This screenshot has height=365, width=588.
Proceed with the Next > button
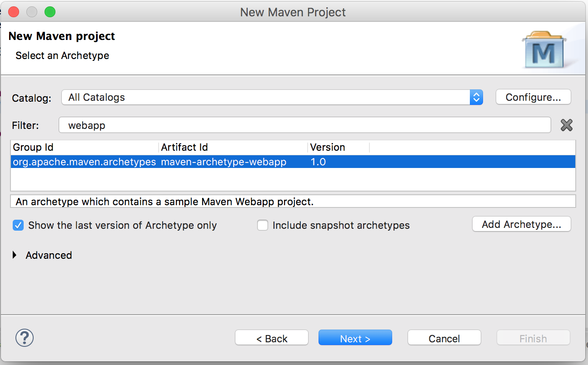[355, 338]
